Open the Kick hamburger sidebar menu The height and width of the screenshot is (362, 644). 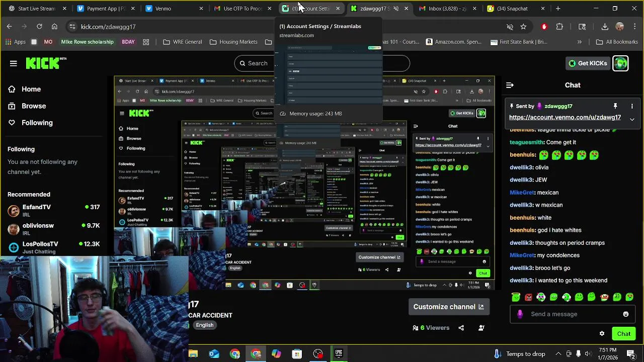(14, 63)
